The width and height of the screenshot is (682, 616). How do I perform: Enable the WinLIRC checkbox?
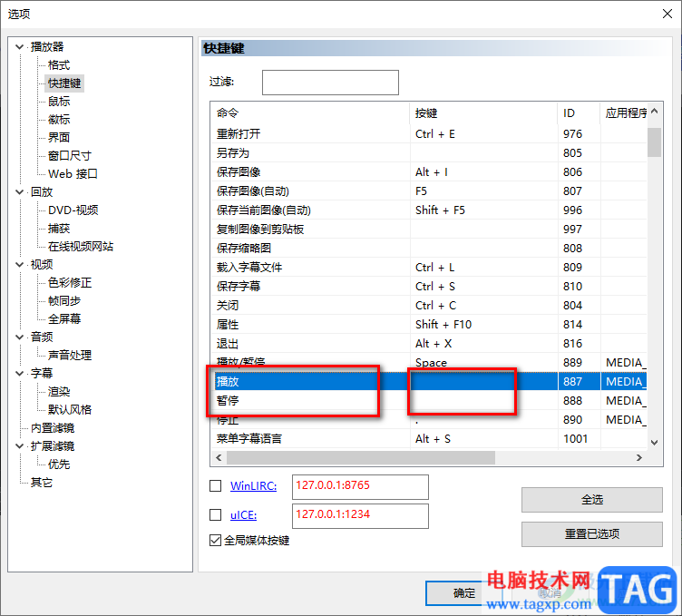[x=215, y=486]
